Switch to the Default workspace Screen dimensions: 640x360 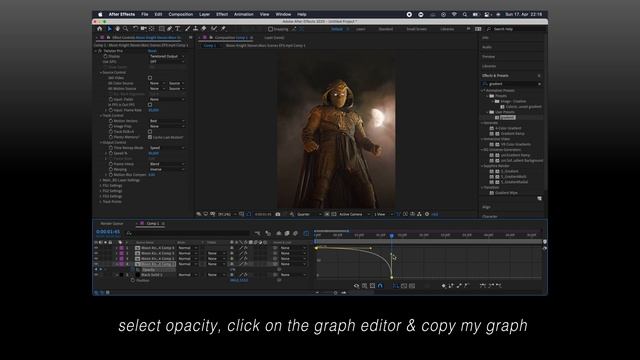click(337, 29)
